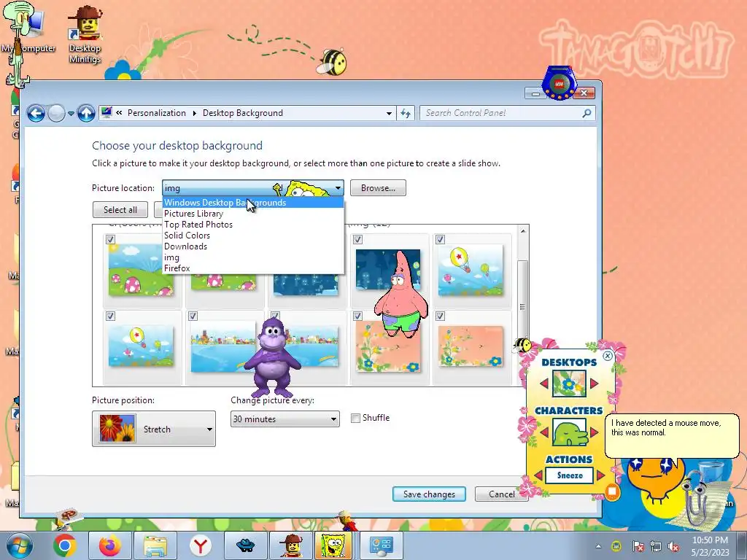Viewport: 747px width, 560px height.
Task: Uncheck the top-left green hills wallpaper checkbox
Action: [111, 239]
